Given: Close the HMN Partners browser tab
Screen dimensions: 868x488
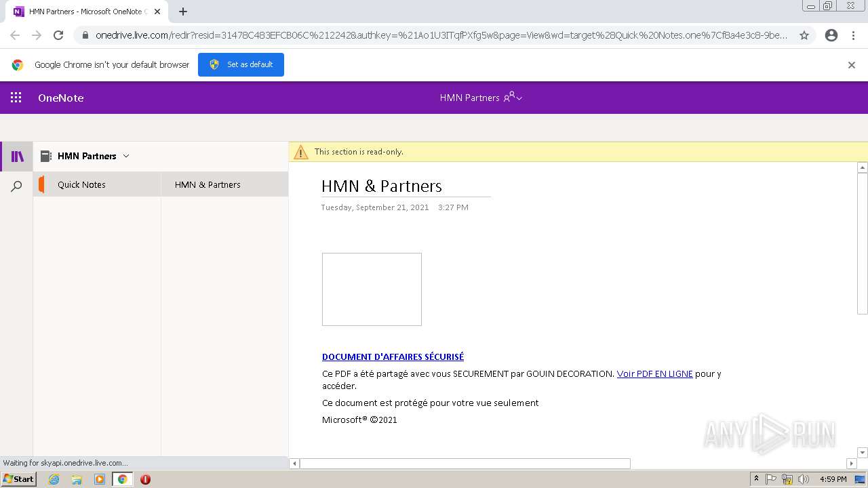Looking at the screenshot, I should (157, 12).
